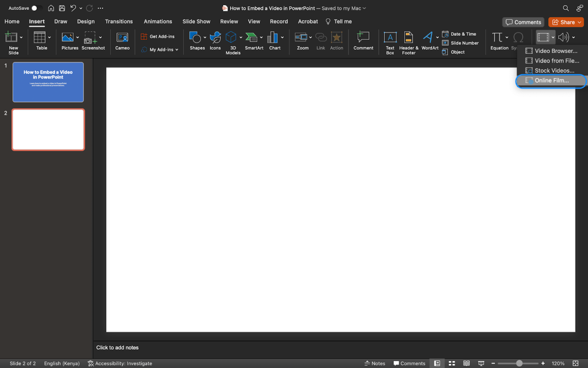Start Slide Show from status bar
The width and height of the screenshot is (588, 368).
(481, 363)
